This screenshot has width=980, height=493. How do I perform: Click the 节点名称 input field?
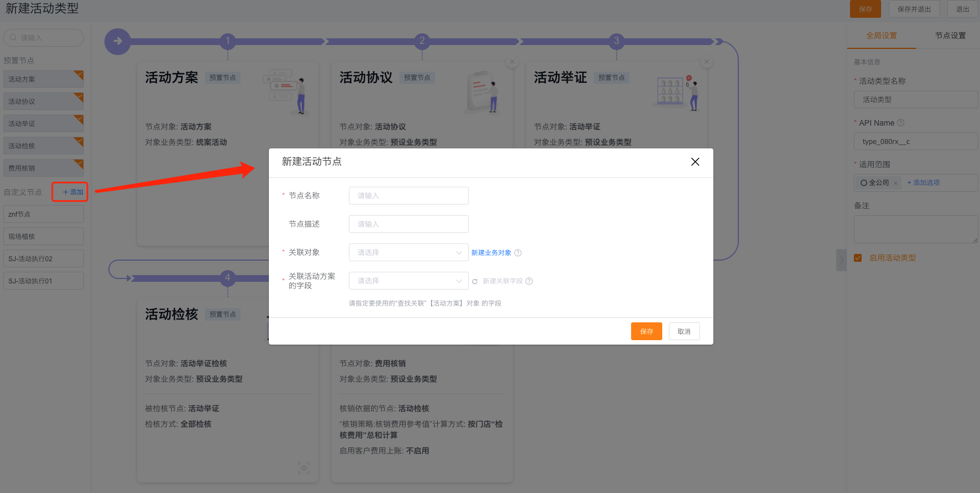408,196
